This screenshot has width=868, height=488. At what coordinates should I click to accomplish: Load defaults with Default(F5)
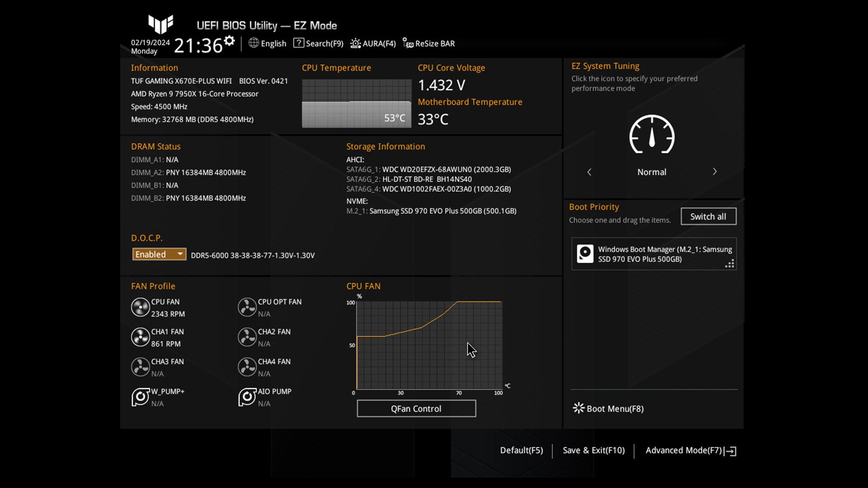521,450
